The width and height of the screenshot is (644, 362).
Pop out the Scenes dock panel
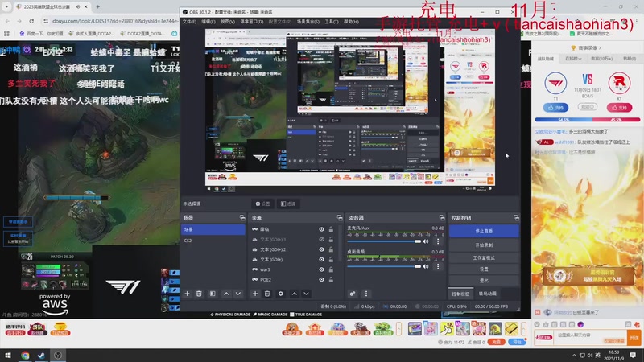click(x=242, y=218)
